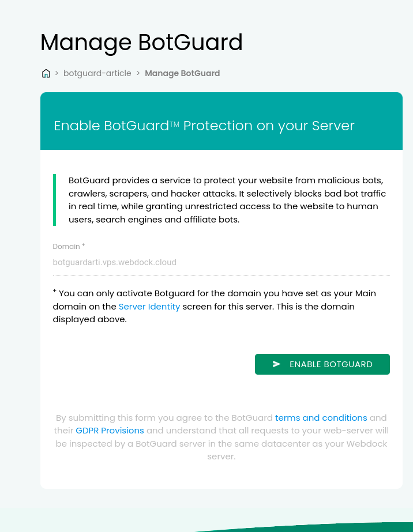Click the Domain field label
The width and height of the screenshot is (413, 532).
[69, 246]
